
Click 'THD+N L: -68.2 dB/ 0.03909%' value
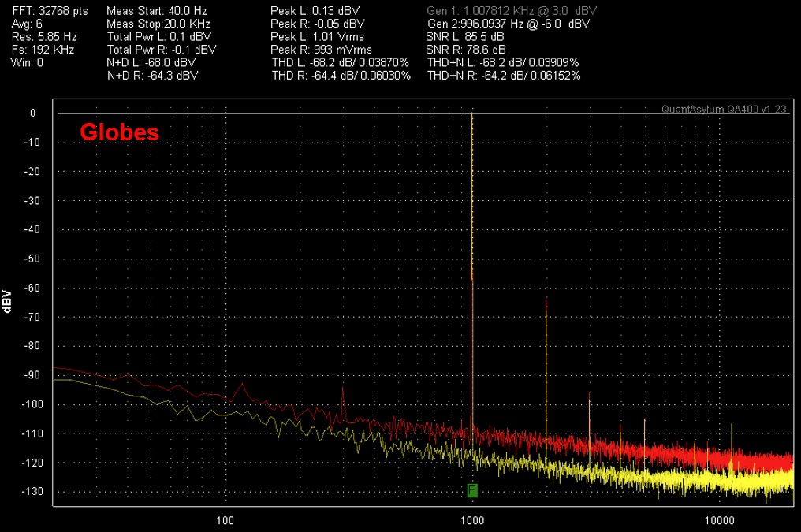(503, 62)
